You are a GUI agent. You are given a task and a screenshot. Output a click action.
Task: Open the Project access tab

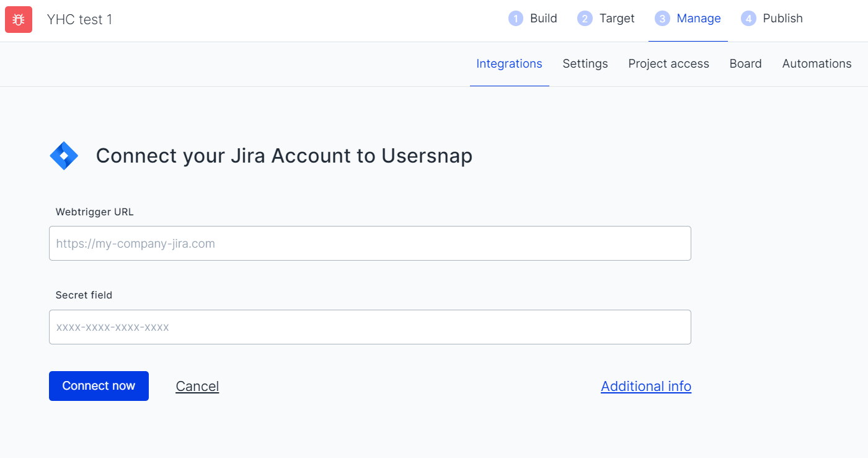click(x=668, y=64)
